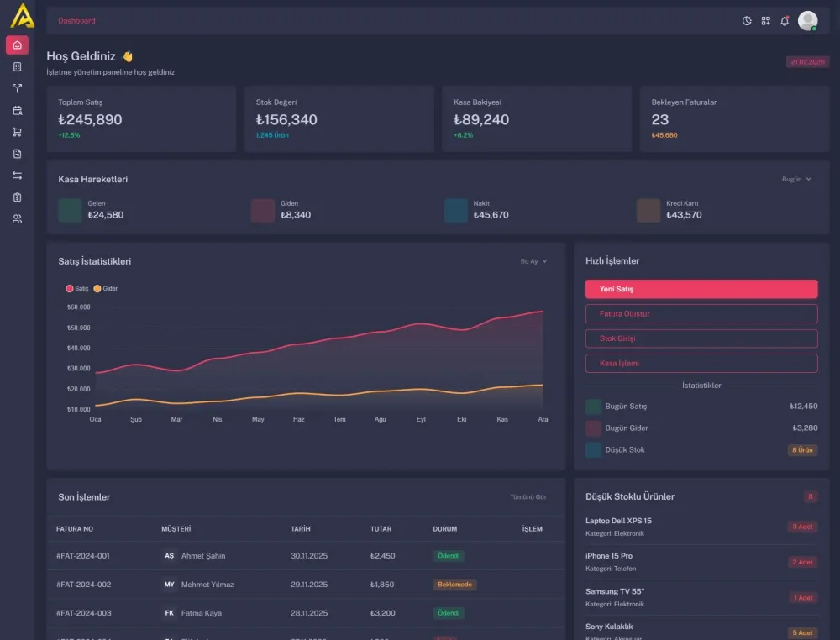Screen dimensions: 840x640
Task: Click the İŞLEM column header
Action: [533, 529]
